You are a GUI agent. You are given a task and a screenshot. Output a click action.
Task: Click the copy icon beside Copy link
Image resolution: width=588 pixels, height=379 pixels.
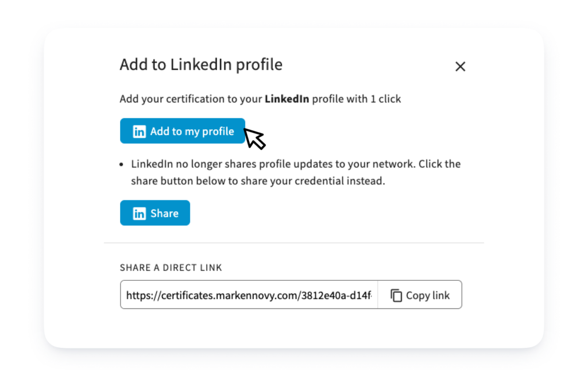(x=396, y=295)
